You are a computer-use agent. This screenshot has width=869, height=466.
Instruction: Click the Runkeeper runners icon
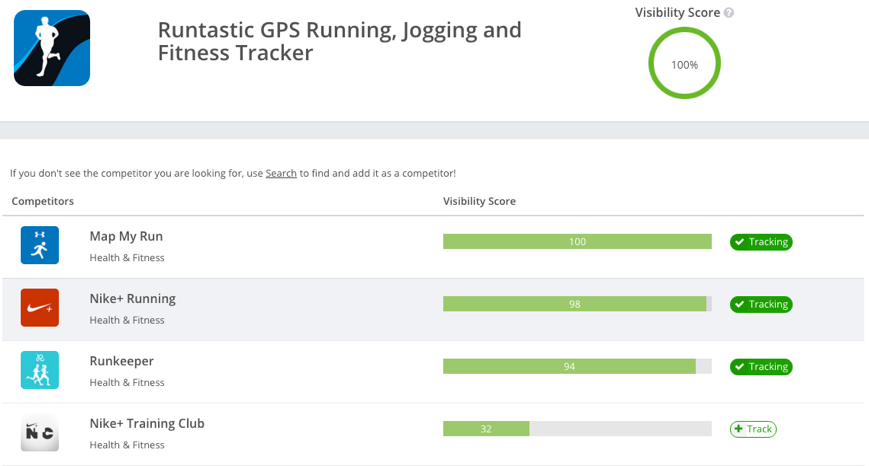tap(40, 370)
